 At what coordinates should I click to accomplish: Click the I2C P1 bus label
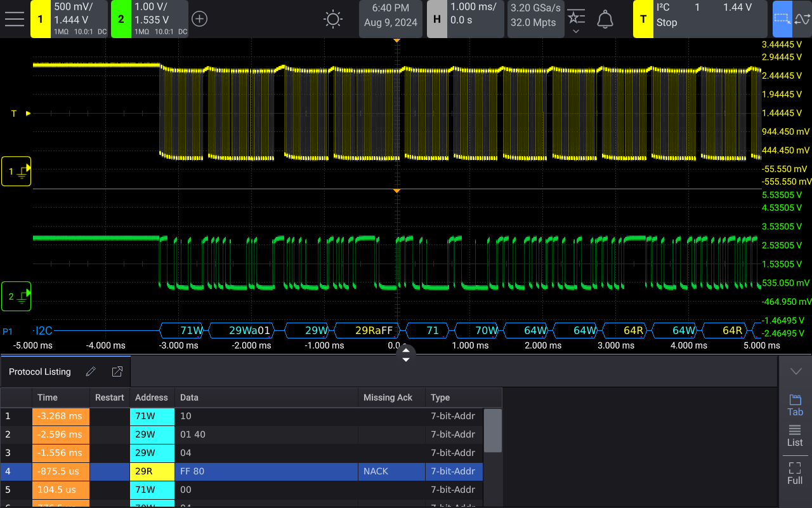pyautogui.click(x=44, y=331)
